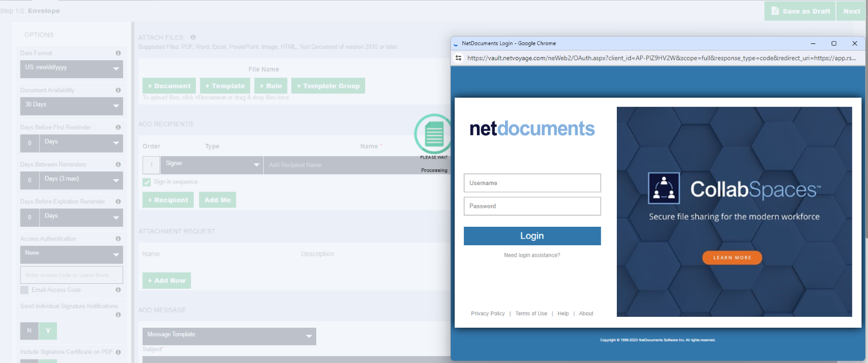
Task: Click info icon for Days Between Reminders
Action: (118, 164)
